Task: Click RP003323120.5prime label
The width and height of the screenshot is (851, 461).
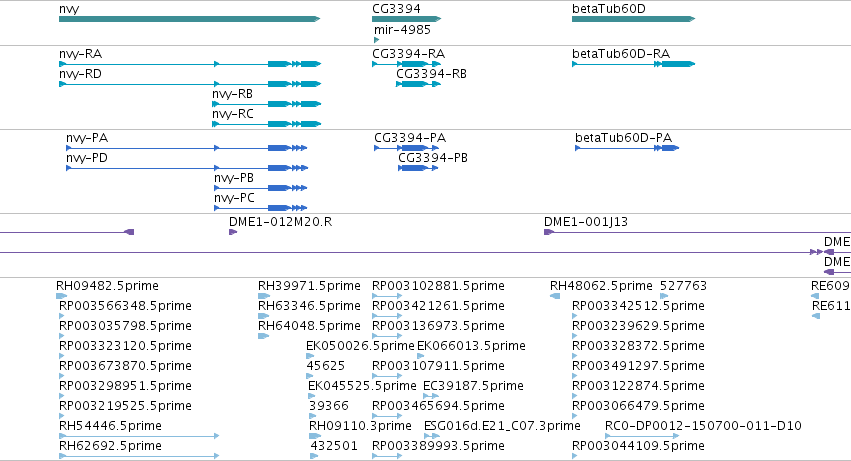Action: [125, 346]
